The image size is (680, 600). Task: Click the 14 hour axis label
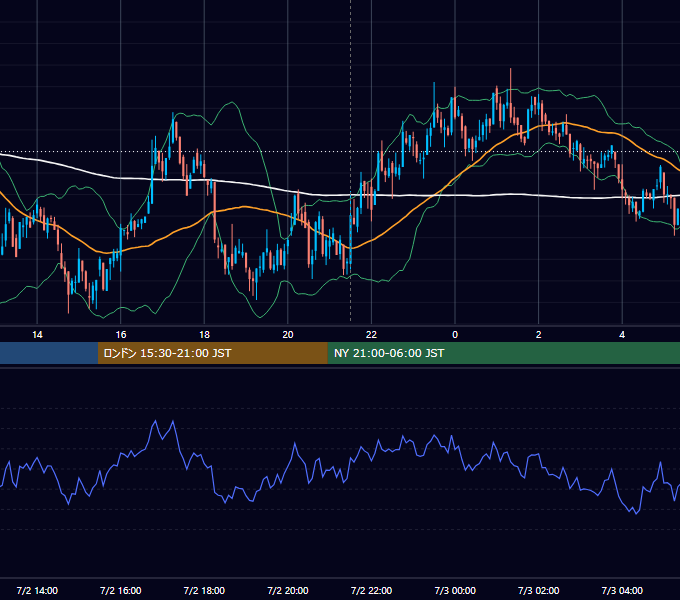point(37,335)
